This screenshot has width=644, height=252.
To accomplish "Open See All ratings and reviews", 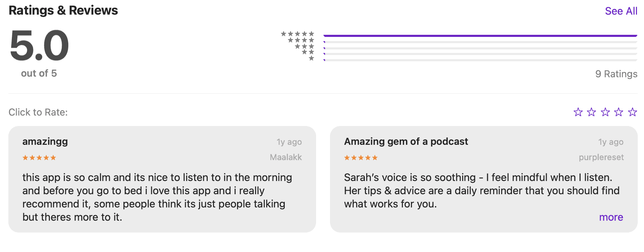I will (x=621, y=11).
